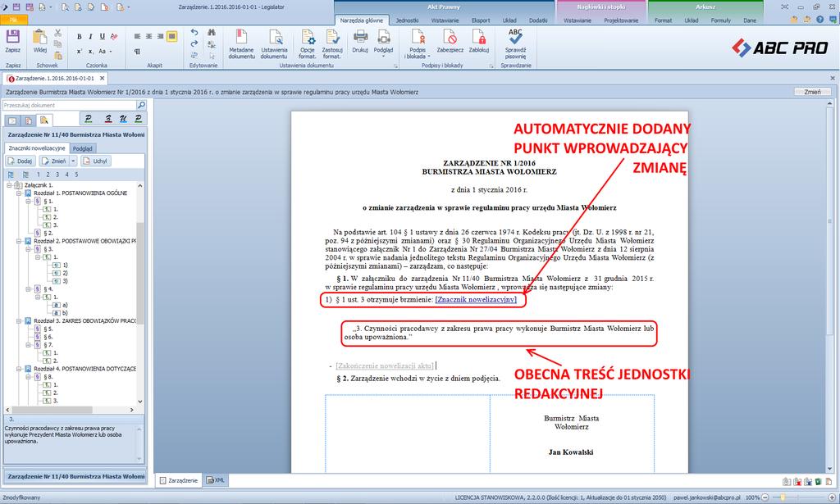The image size is (840, 504).
Task: Underline the selected text
Action: pos(102,36)
